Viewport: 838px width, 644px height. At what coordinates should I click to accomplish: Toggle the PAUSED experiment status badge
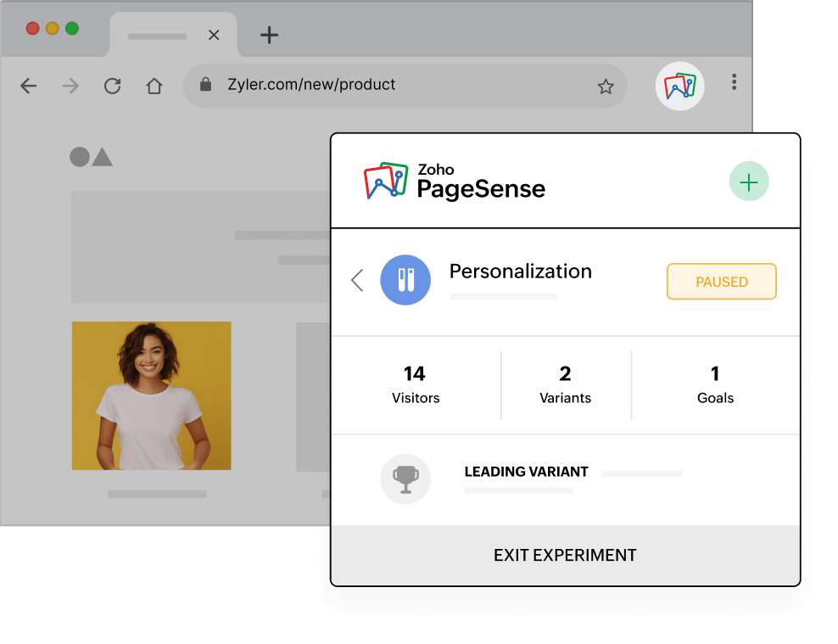click(721, 281)
